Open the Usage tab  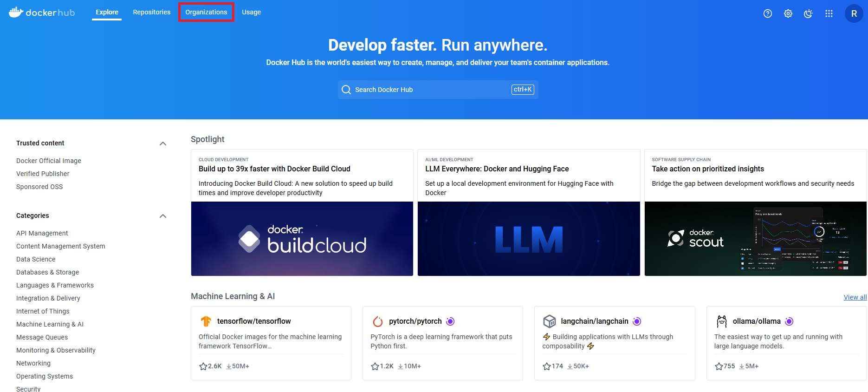(x=251, y=13)
